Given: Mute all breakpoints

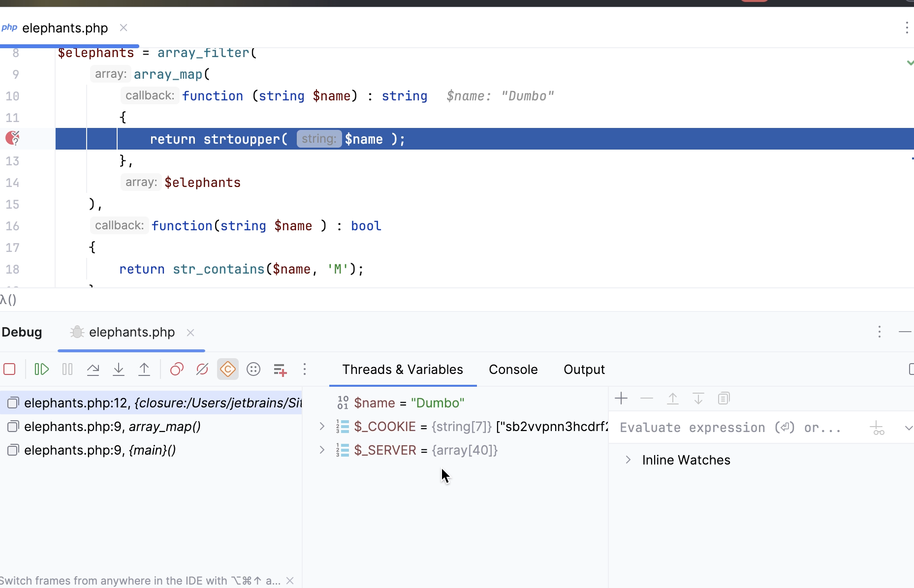Looking at the screenshot, I should pos(202,369).
